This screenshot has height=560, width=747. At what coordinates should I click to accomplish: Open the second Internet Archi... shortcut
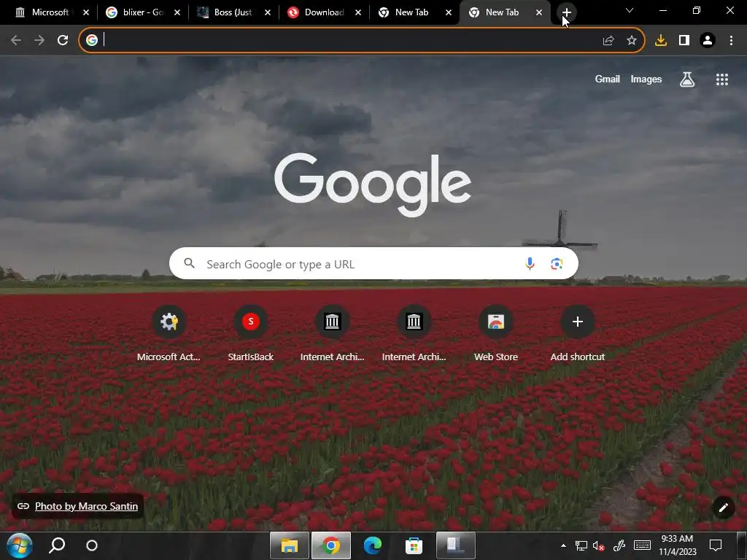pyautogui.click(x=414, y=333)
